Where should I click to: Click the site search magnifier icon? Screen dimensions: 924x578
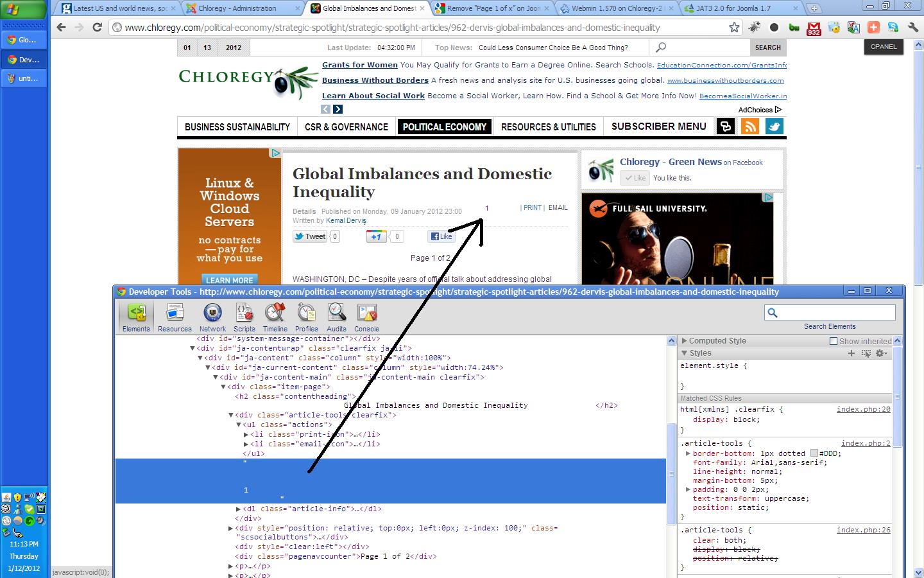coord(661,48)
